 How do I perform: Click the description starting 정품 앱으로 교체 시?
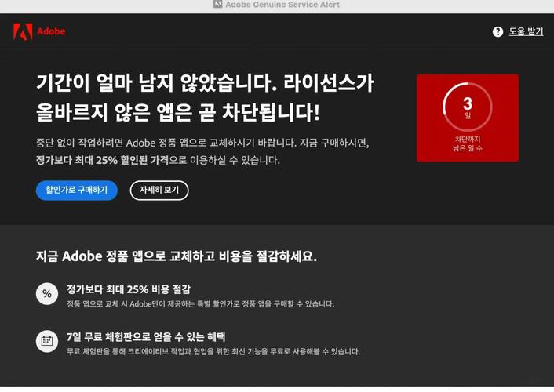201,303
